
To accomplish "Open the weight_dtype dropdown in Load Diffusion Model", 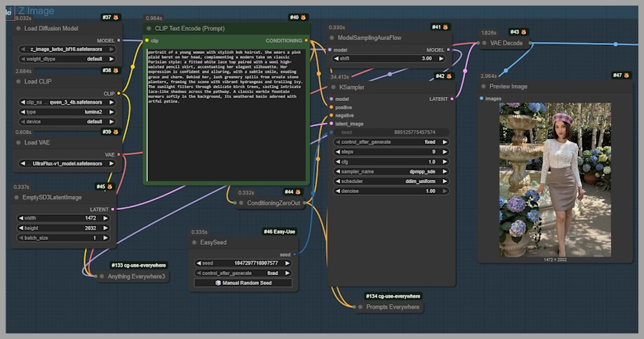I will 67,59.
